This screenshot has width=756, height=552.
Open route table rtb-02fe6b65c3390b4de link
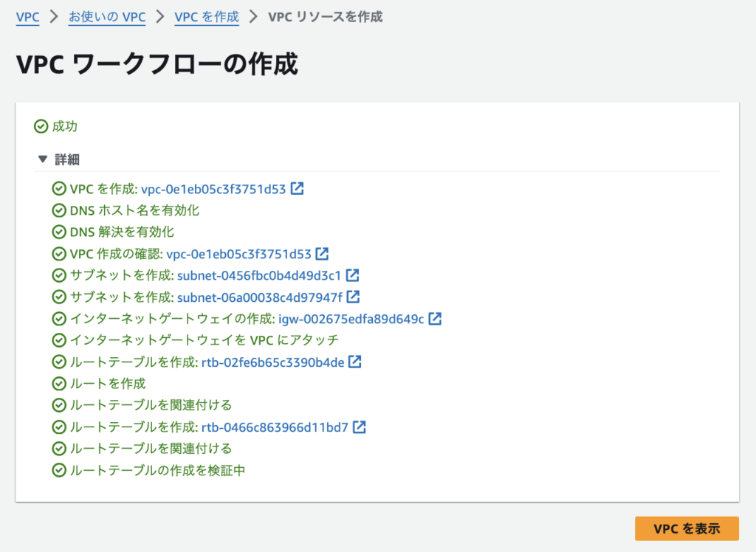point(272,362)
